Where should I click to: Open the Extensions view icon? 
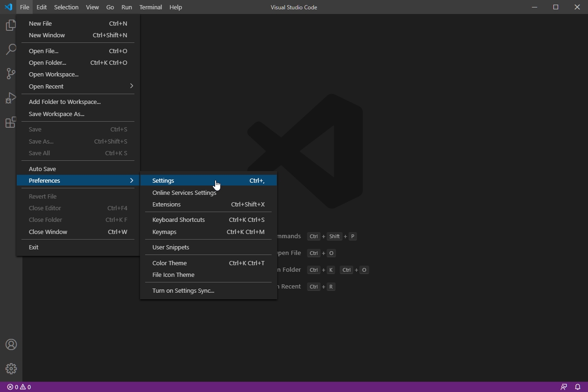point(11,122)
